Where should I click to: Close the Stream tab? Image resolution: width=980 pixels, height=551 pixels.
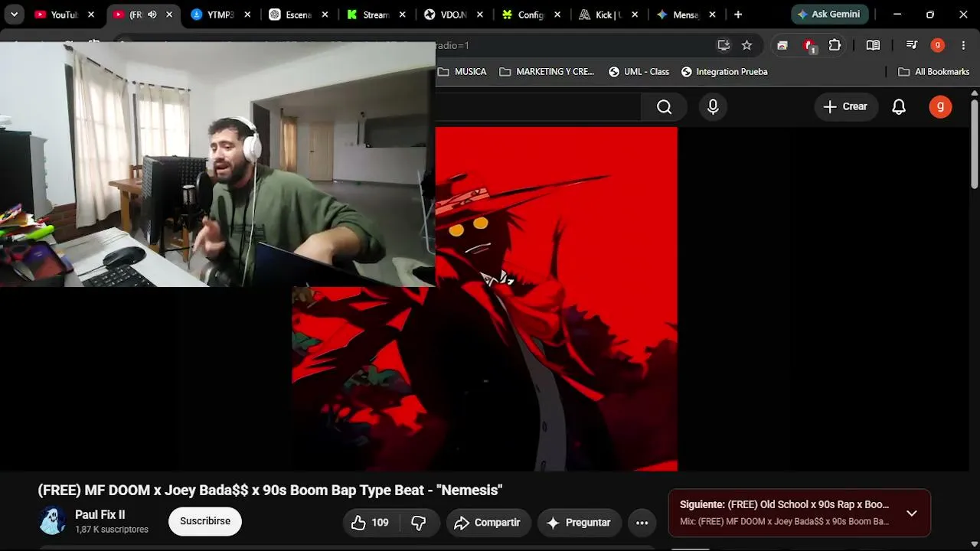pos(403,15)
